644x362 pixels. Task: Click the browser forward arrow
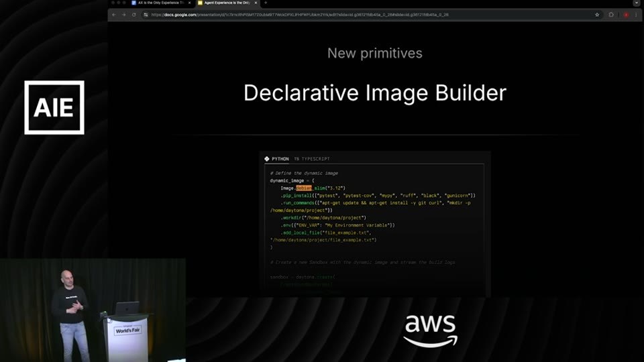(x=123, y=15)
